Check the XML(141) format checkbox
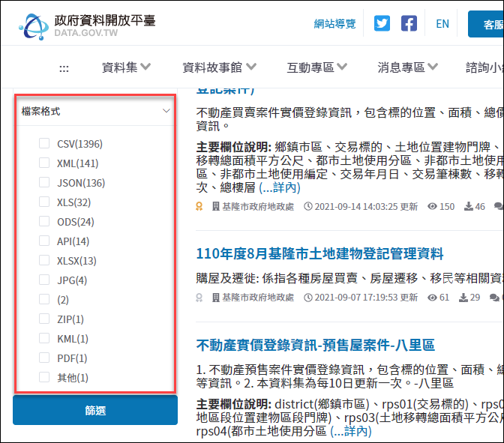 (44, 163)
